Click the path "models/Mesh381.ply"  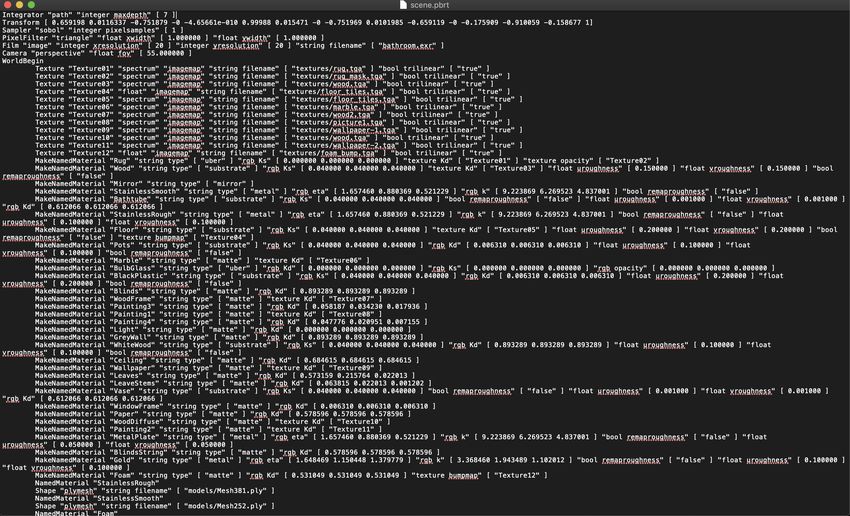(x=224, y=490)
